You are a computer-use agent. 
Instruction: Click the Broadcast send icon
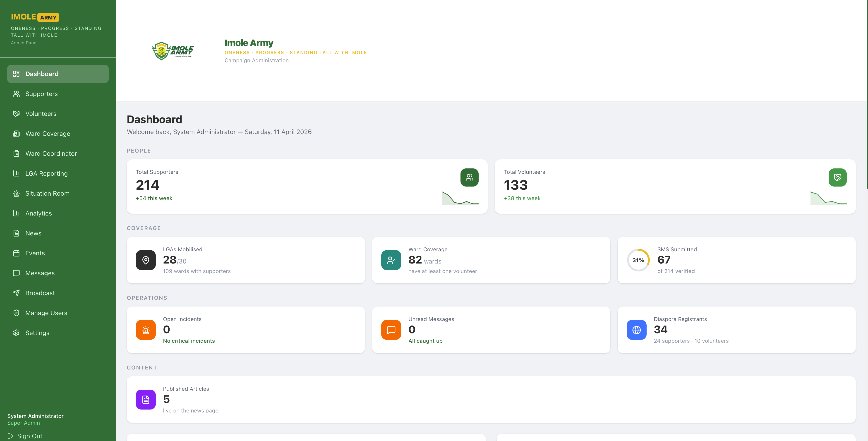pos(16,293)
